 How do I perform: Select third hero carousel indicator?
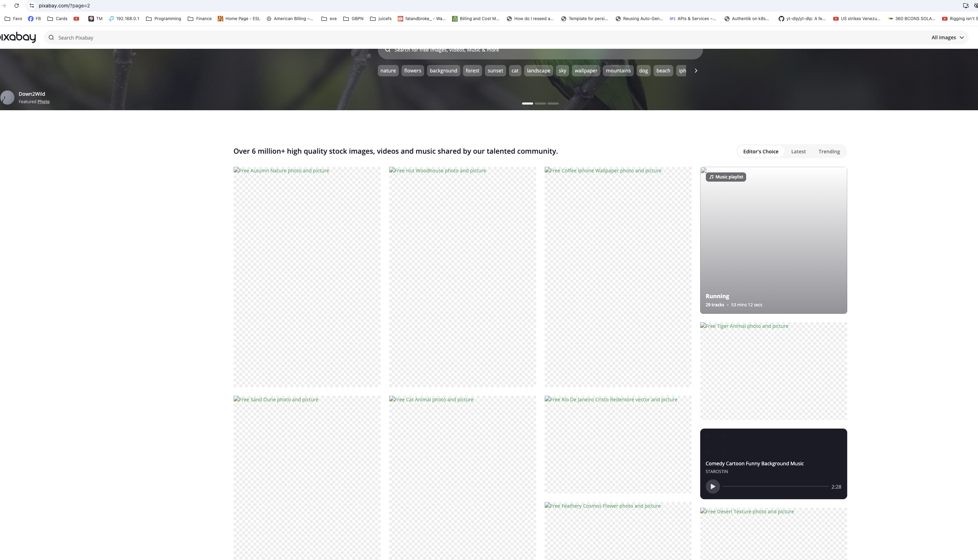pyautogui.click(x=553, y=104)
